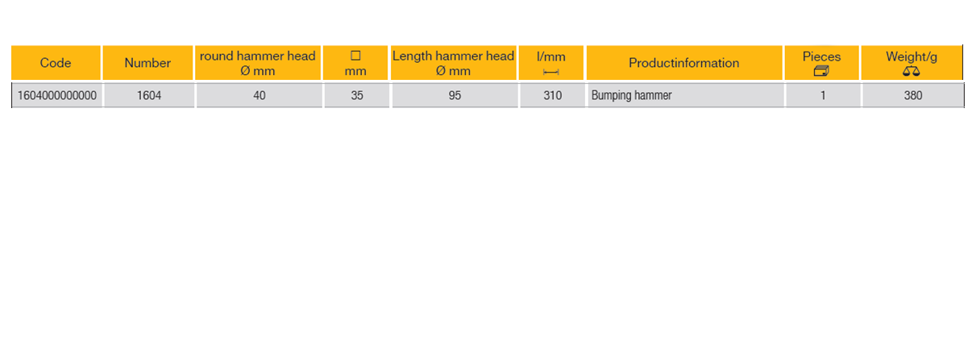
Task: Select the code cell 1604000000000
Action: 57,95
